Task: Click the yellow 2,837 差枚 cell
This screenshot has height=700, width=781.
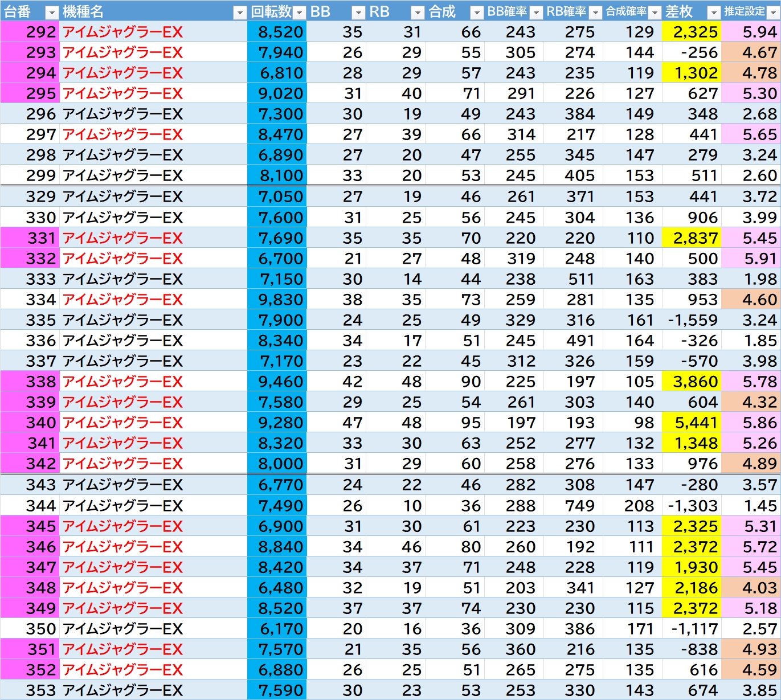Action: (x=692, y=238)
